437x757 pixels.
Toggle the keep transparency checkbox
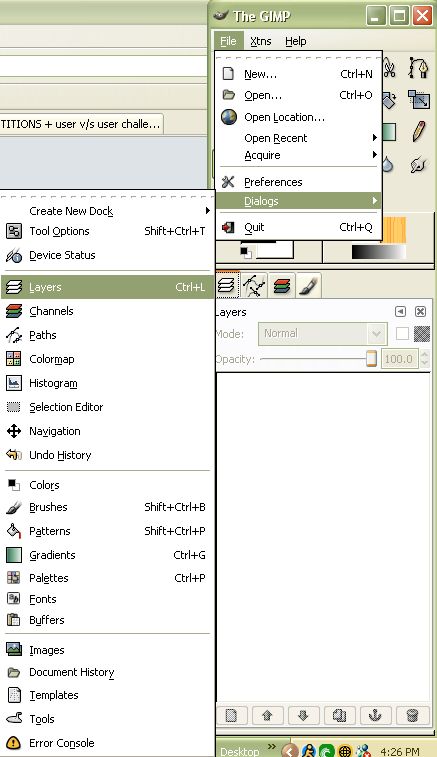[x=402, y=334]
